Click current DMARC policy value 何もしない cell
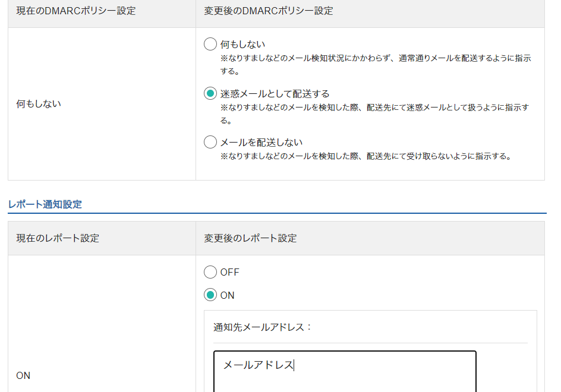 (x=39, y=104)
